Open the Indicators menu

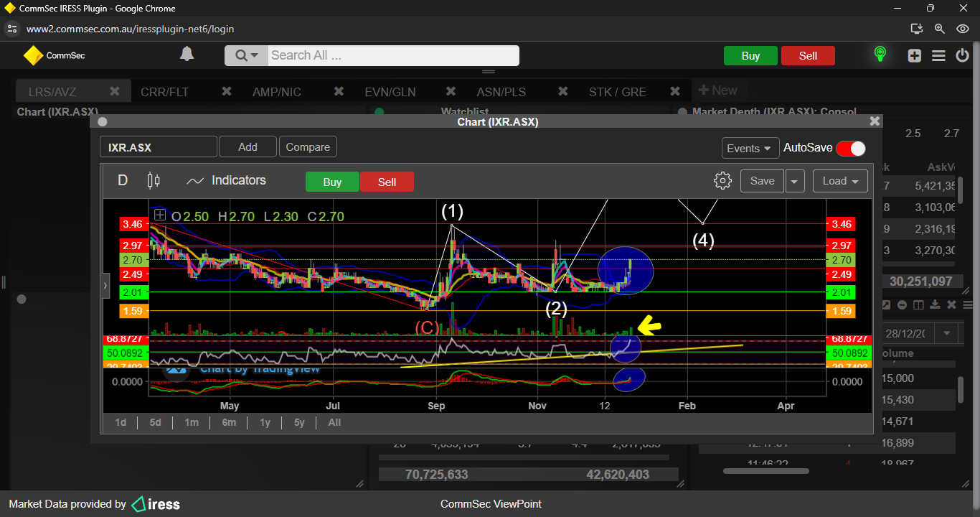click(226, 181)
